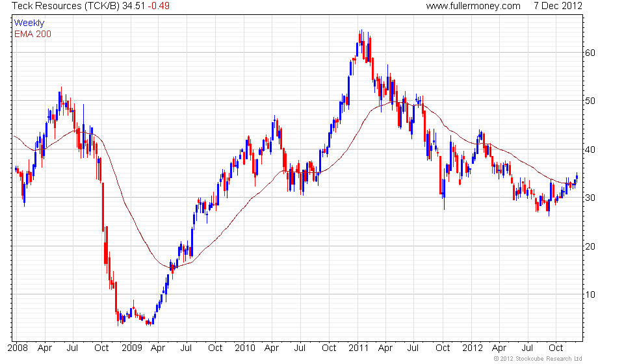The image size is (637, 364).
Task: Click the chart date 7 Dec 2012
Action: 558,6
